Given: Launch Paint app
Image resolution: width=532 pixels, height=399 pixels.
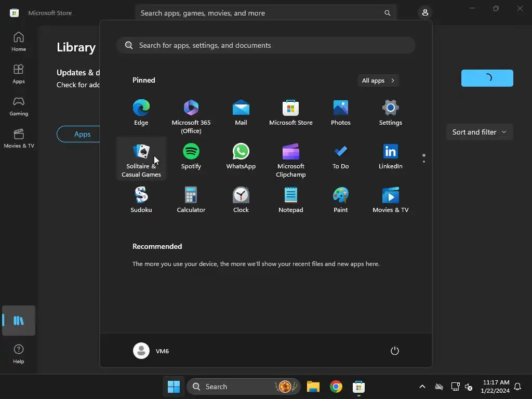Looking at the screenshot, I should tap(341, 200).
